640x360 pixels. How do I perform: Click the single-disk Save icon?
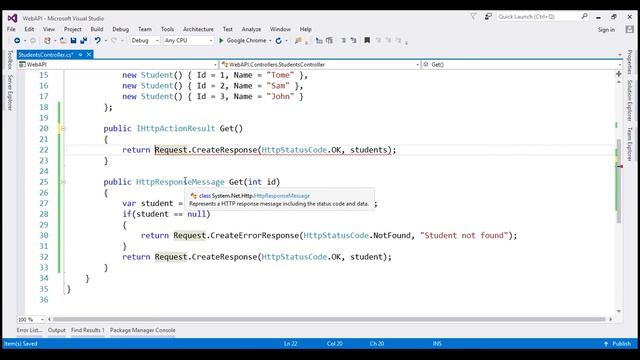pos(73,40)
